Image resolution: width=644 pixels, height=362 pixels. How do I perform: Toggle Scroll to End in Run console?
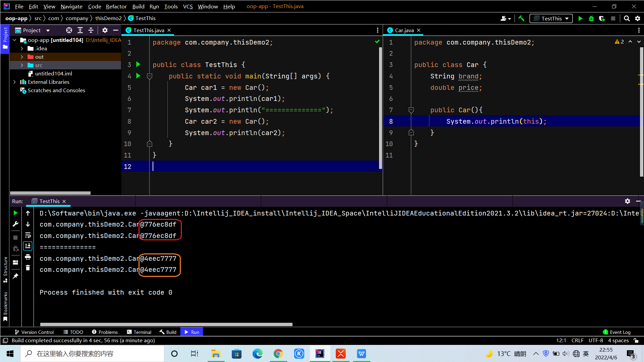click(x=28, y=246)
